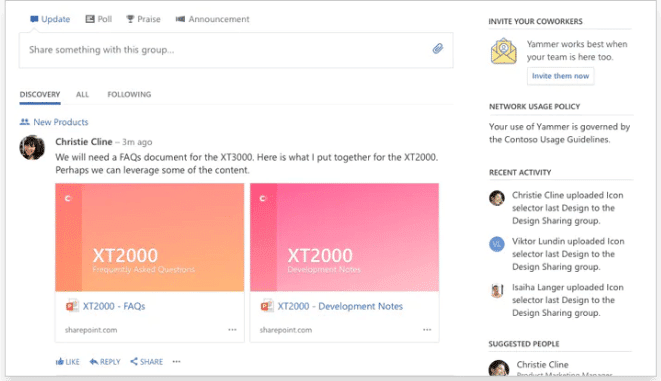Click the Invite them now button
661x381 pixels.
coord(560,76)
